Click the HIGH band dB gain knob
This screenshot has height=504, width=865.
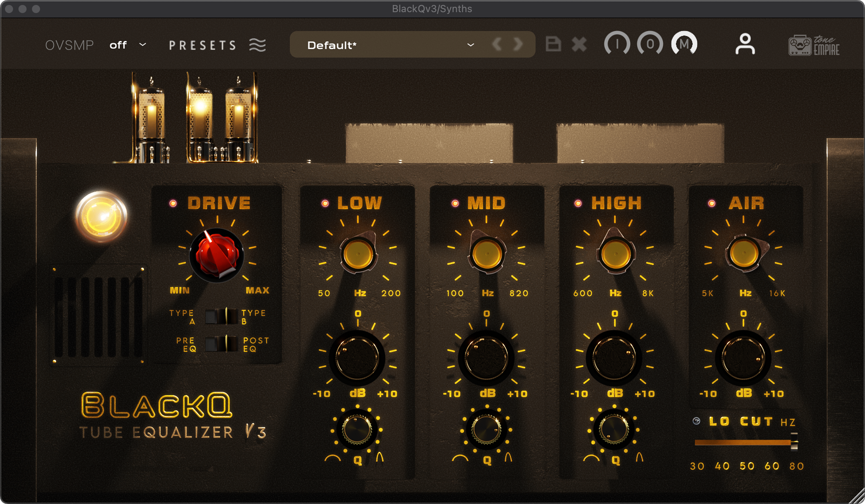614,358
